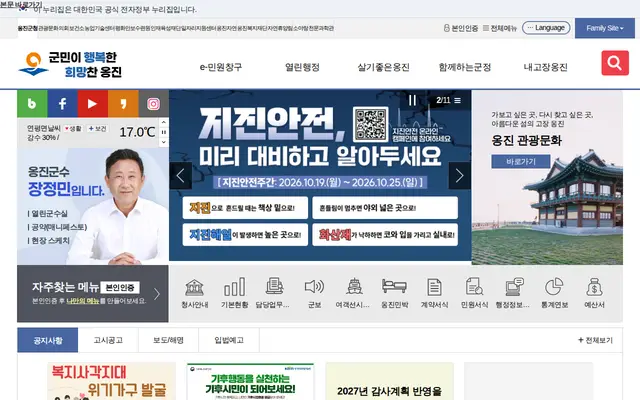The height and width of the screenshot is (400, 640).
Task: Open the Instagram social icon
Action: coord(153,104)
